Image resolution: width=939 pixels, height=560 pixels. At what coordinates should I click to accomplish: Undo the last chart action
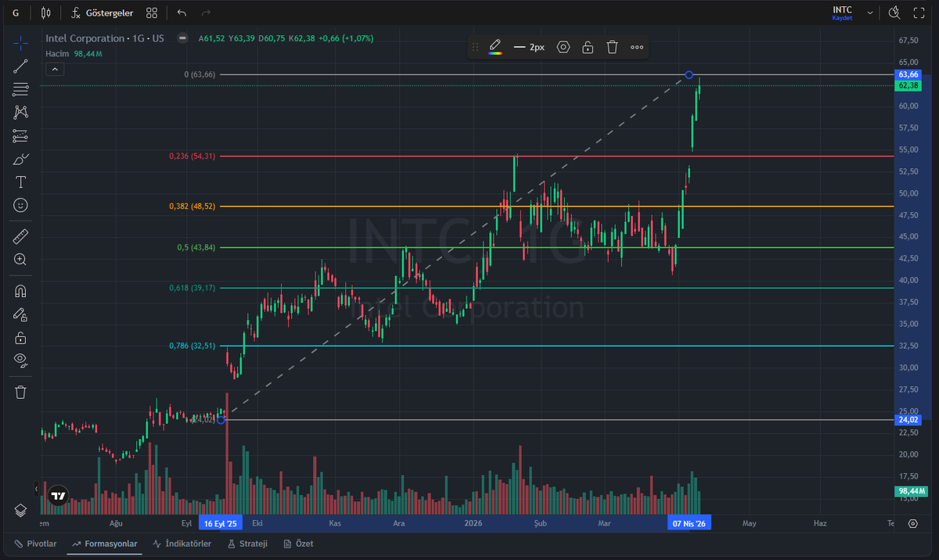(182, 13)
